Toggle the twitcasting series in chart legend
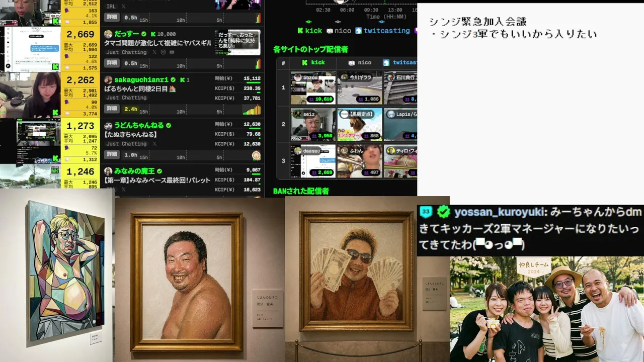The image size is (644, 362). [383, 31]
